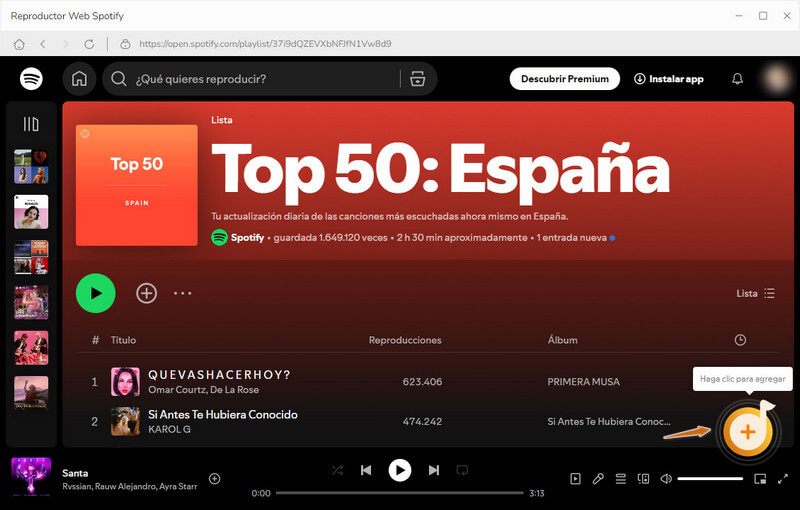Open the notifications bell

737,79
